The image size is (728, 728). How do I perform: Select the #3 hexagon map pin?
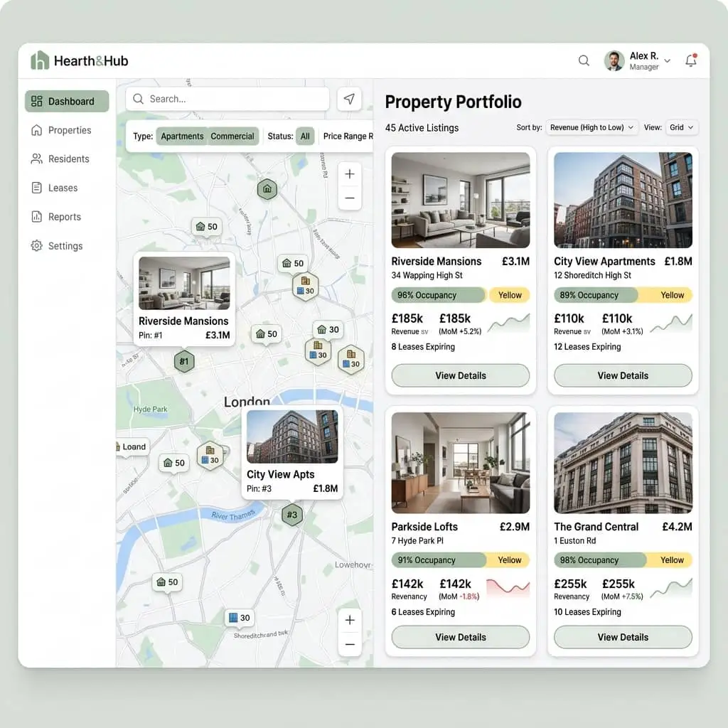point(292,515)
